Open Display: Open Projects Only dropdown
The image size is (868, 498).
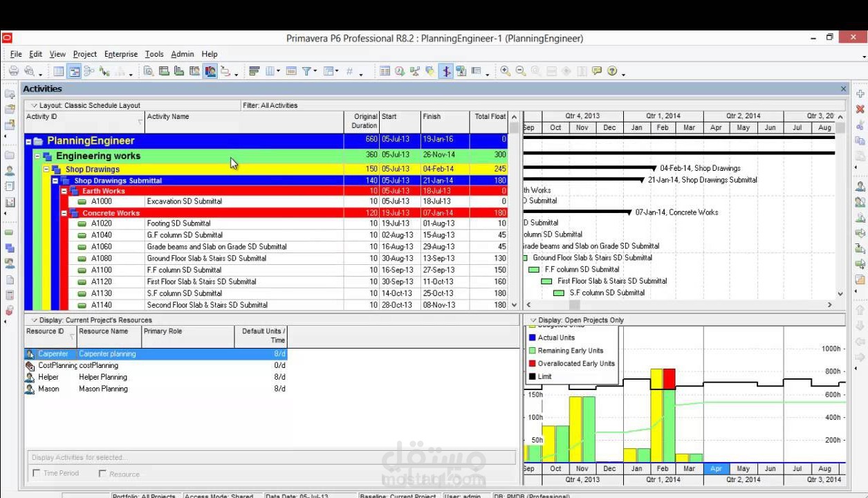[576, 320]
